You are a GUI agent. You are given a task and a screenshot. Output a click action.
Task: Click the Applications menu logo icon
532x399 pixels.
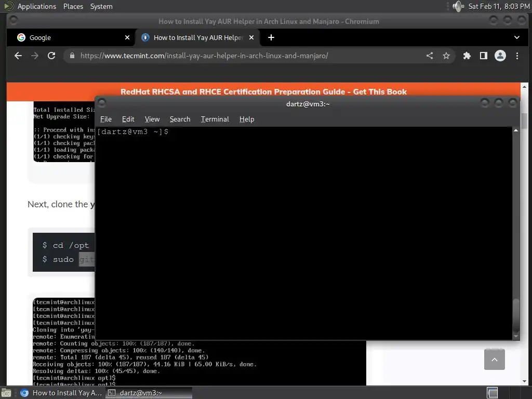pos(8,6)
